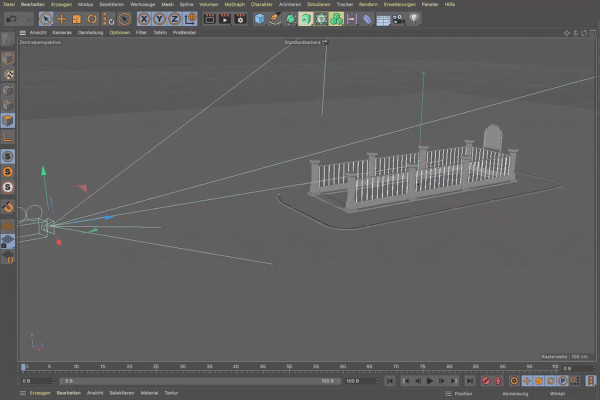Open render settings clapperboard gear icon
Viewport: 600px width, 400px height.
(x=240, y=19)
